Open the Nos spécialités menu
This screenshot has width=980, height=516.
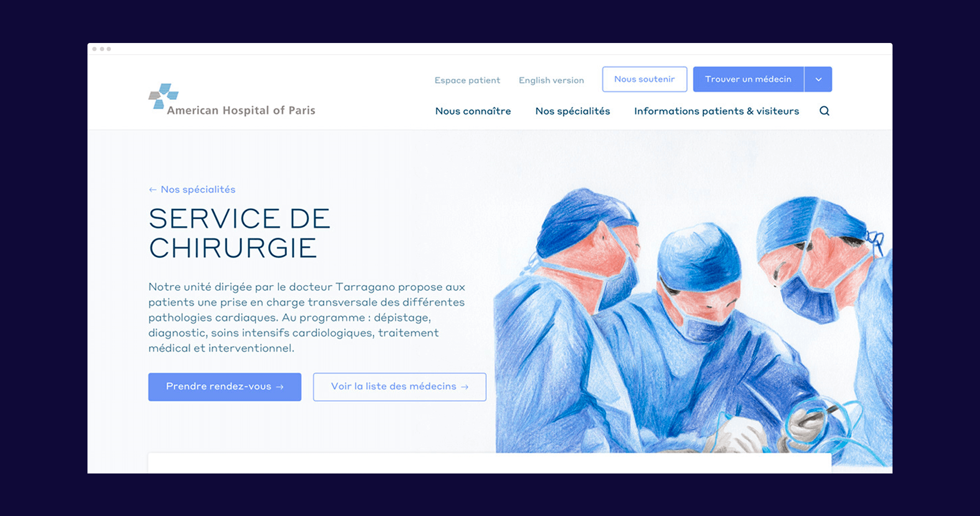tap(573, 111)
